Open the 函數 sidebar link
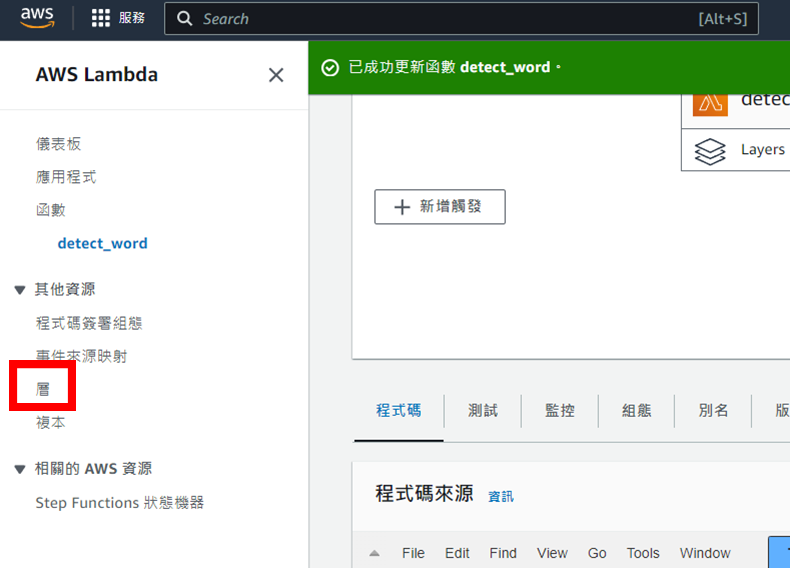The image size is (790, 568). coord(51,210)
